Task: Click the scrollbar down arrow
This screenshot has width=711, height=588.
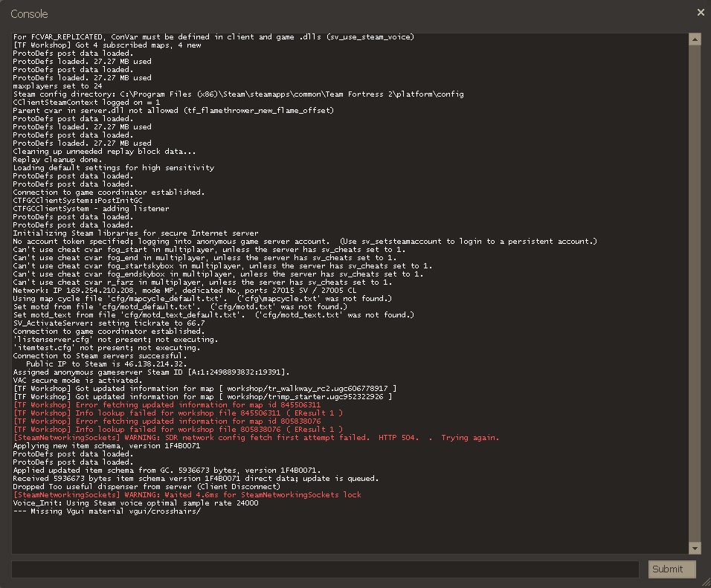Action: pos(695,549)
